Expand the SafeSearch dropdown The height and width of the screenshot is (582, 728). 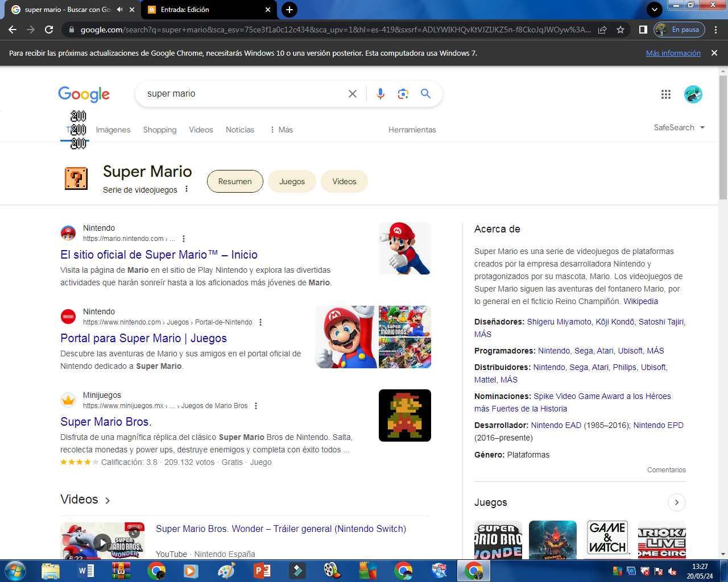pos(679,127)
